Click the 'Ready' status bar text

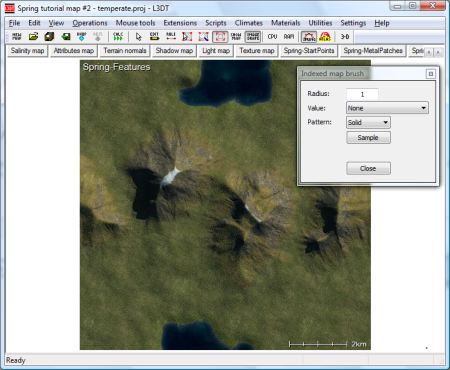pyautogui.click(x=16, y=360)
